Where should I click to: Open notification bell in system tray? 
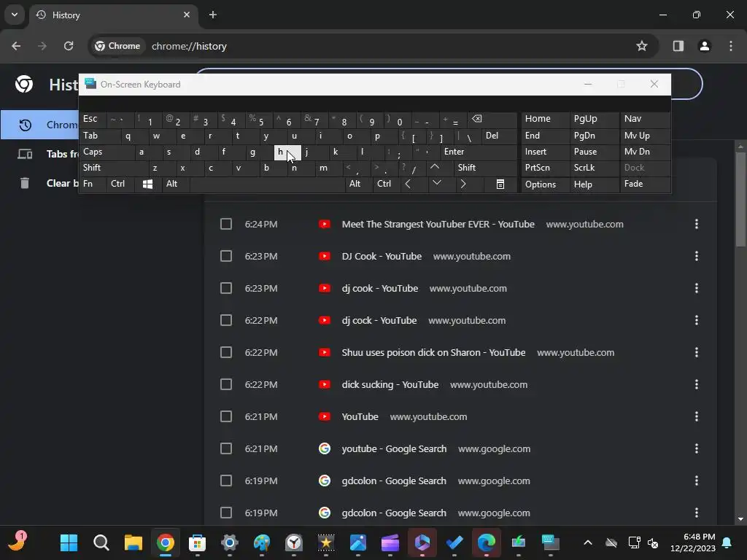point(727,542)
